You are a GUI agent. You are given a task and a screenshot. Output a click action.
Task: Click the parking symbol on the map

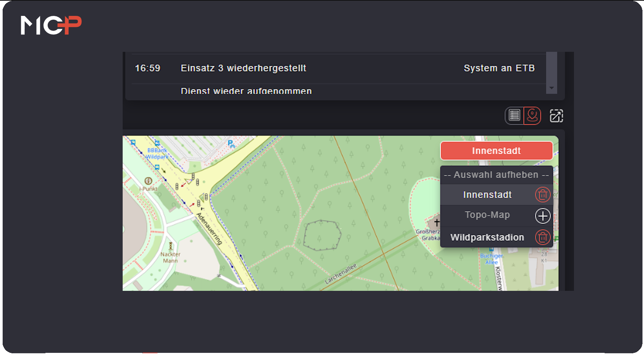click(231, 144)
